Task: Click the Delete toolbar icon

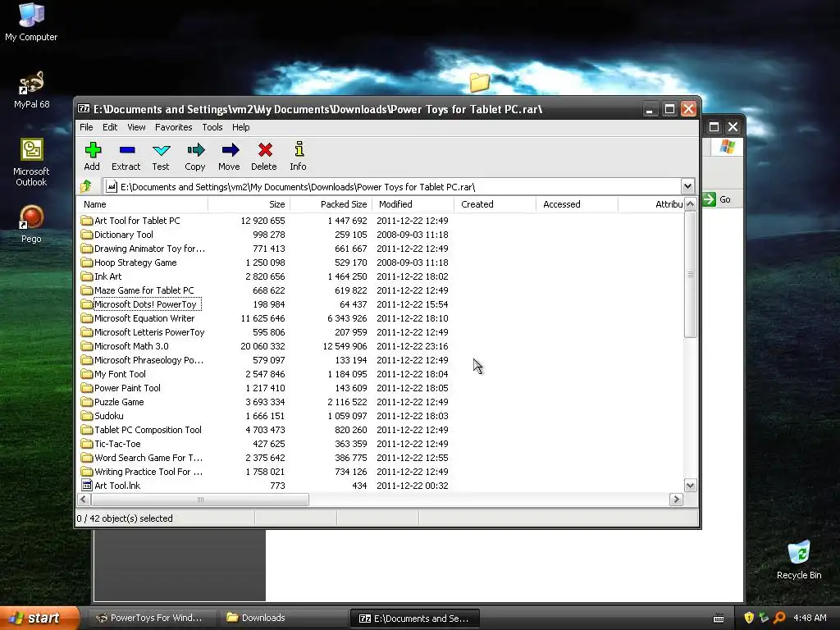Action: (265, 150)
